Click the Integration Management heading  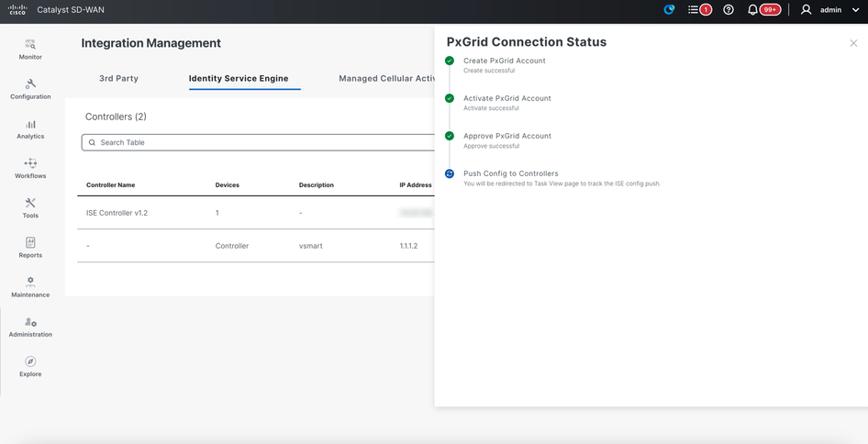pos(151,43)
